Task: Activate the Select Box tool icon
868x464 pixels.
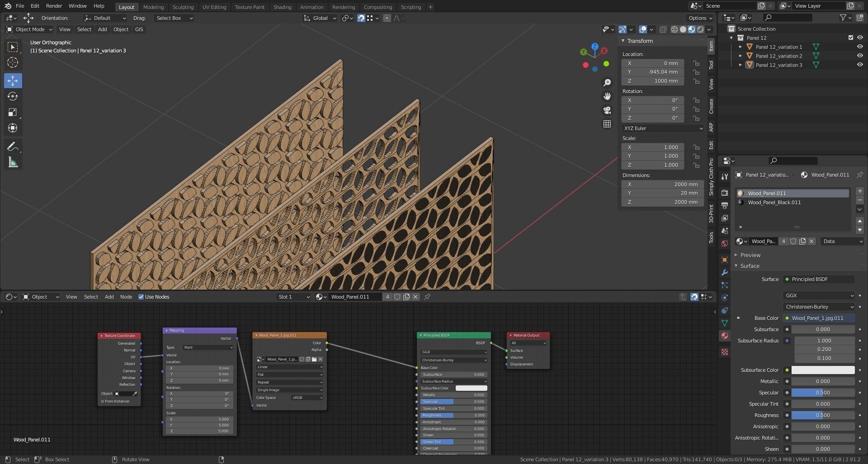Action: [13, 47]
